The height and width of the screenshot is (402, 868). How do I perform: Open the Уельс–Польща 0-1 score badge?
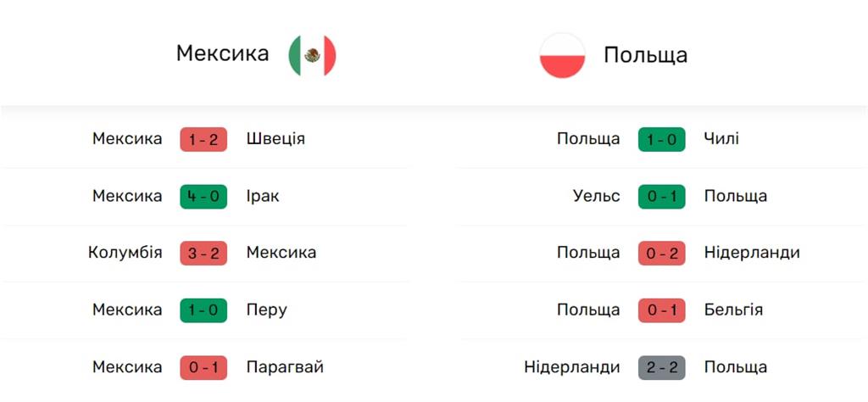click(661, 196)
